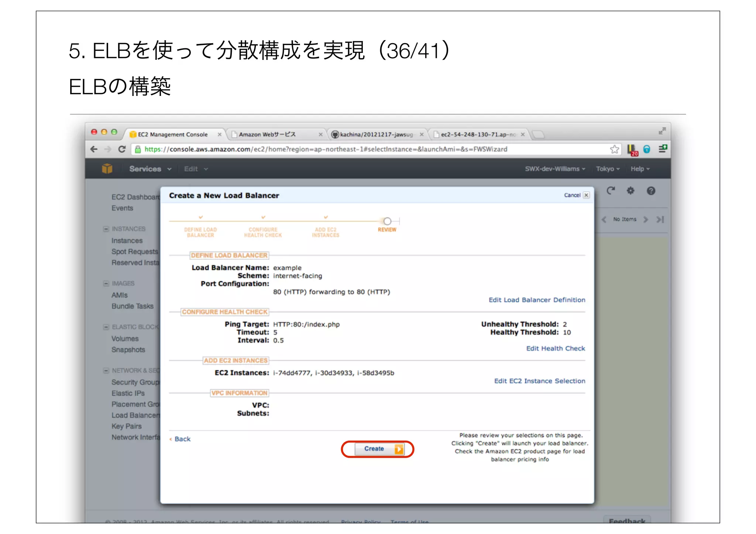Open Volumes in the sidebar
Screen dimensions: 756x534
point(125,339)
